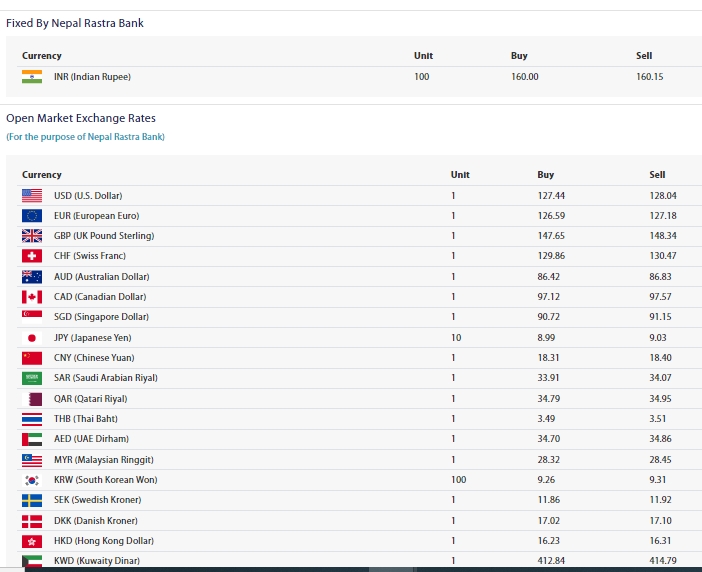This screenshot has width=702, height=572.
Task: Click the United States flag icon
Action: click(32, 196)
